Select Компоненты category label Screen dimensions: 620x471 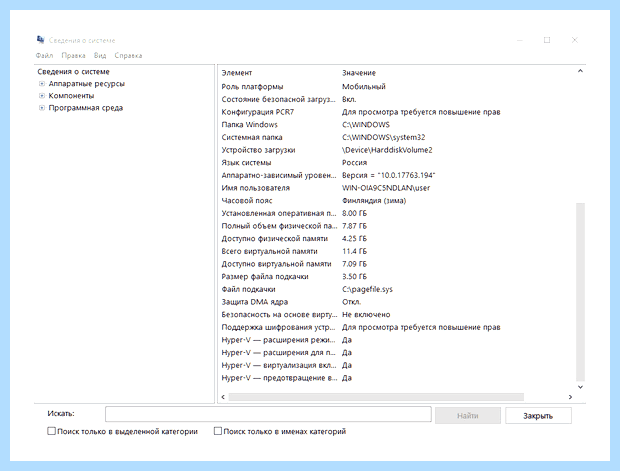[71, 96]
